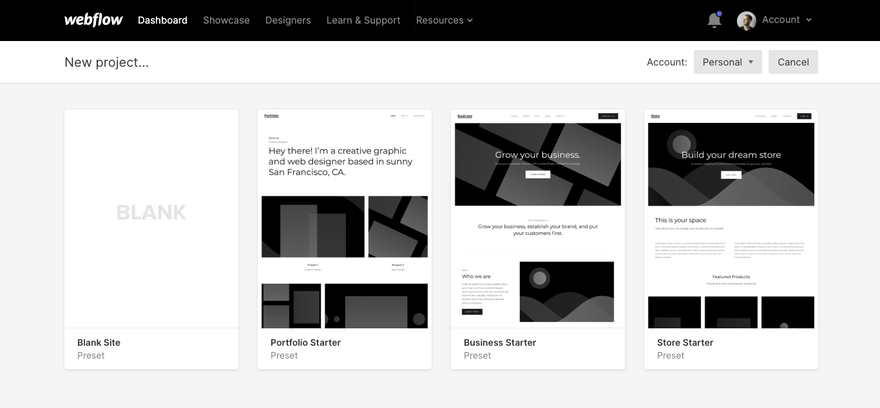This screenshot has width=880, height=408.
Task: Click the Blank Site title label
Action: pos(99,342)
